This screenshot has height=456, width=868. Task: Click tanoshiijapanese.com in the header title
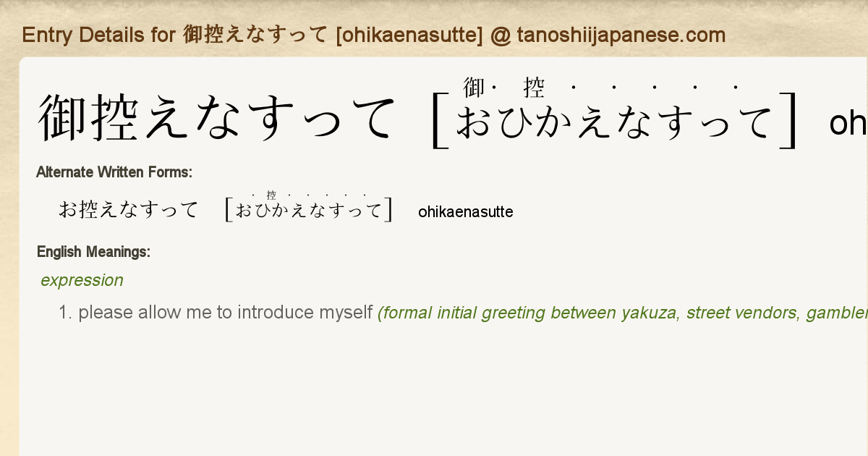(621, 35)
